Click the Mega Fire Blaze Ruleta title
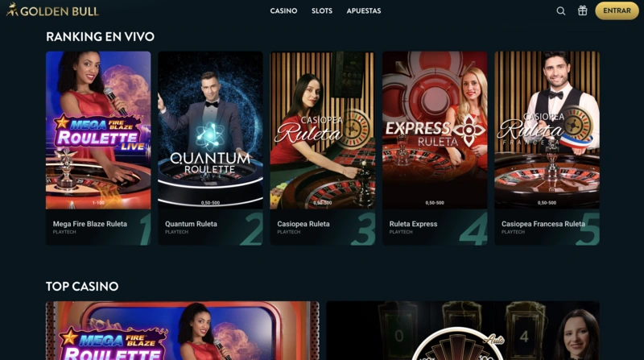The width and height of the screenshot is (644, 360). tap(90, 224)
